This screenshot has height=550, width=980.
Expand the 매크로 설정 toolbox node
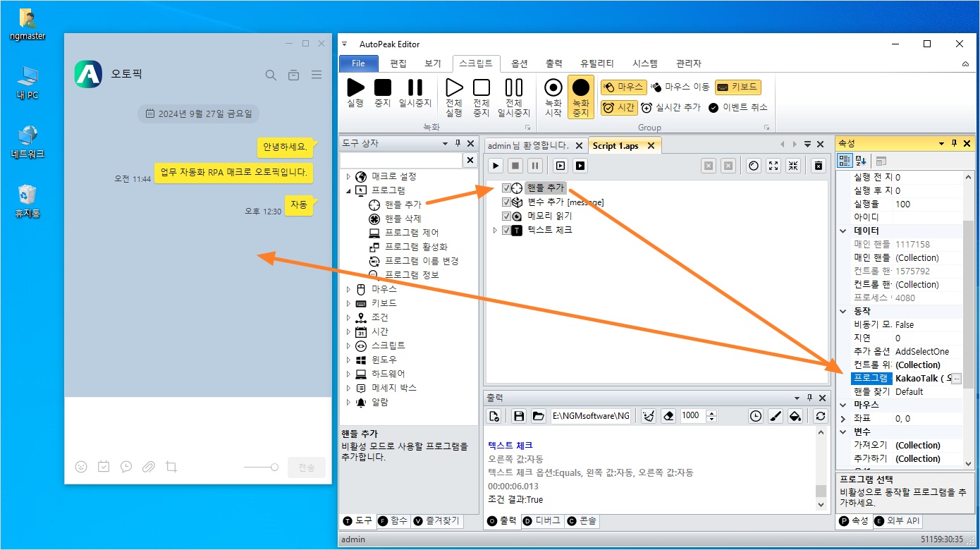pyautogui.click(x=348, y=176)
